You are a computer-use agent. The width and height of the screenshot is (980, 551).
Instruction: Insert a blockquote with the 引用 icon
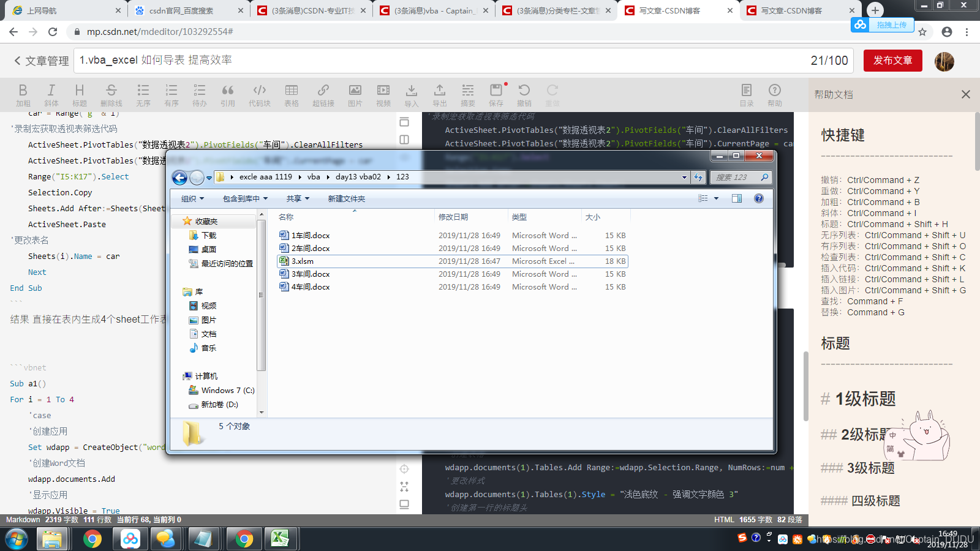point(228,95)
